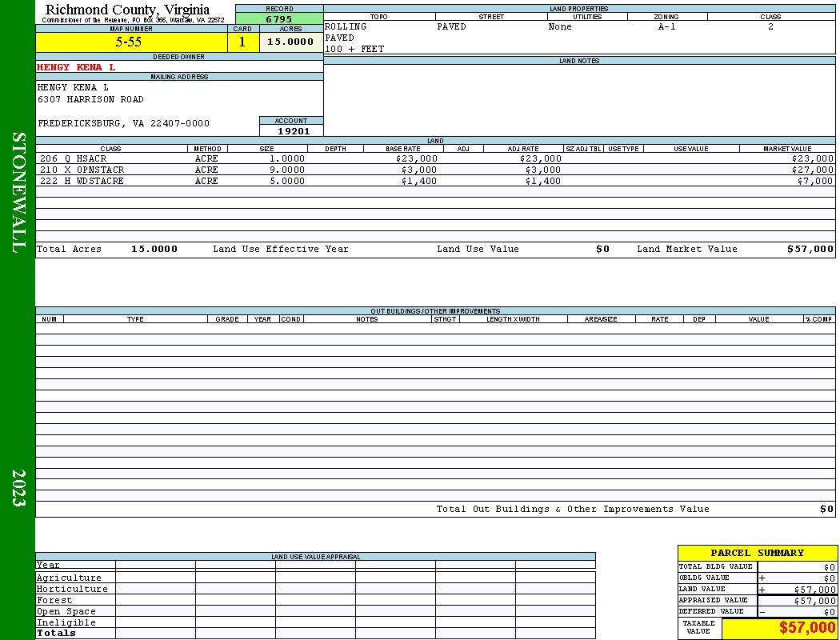Click the 100 + FEET entry
Screen dimensions: 840x640
pyautogui.click(x=354, y=50)
